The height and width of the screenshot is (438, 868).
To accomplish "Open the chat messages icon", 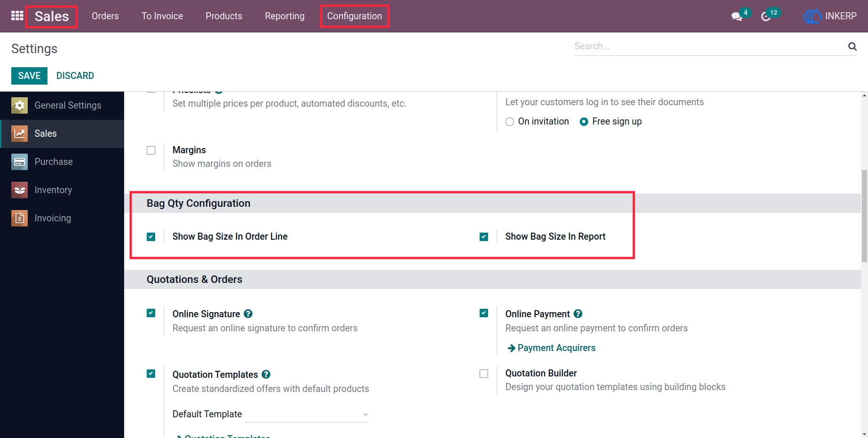I will click(737, 16).
